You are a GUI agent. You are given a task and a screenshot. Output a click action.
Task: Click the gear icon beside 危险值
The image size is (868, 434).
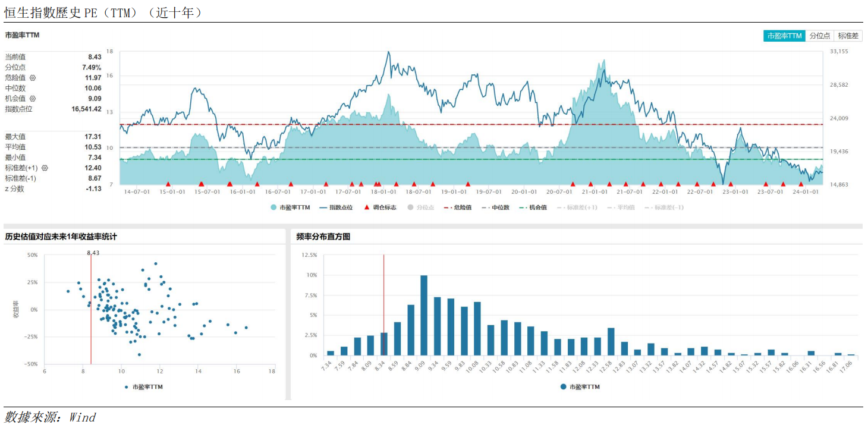(33, 78)
